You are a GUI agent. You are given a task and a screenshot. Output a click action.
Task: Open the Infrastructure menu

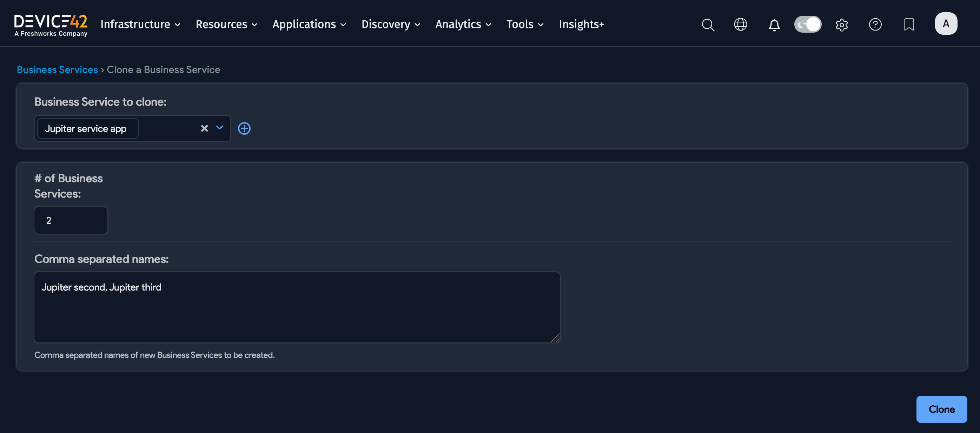[140, 24]
